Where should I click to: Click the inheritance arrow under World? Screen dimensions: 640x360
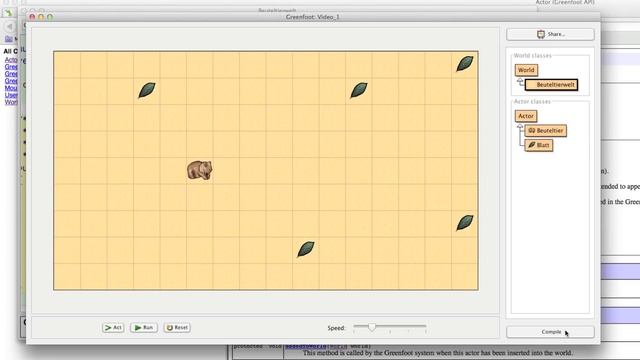point(520,82)
